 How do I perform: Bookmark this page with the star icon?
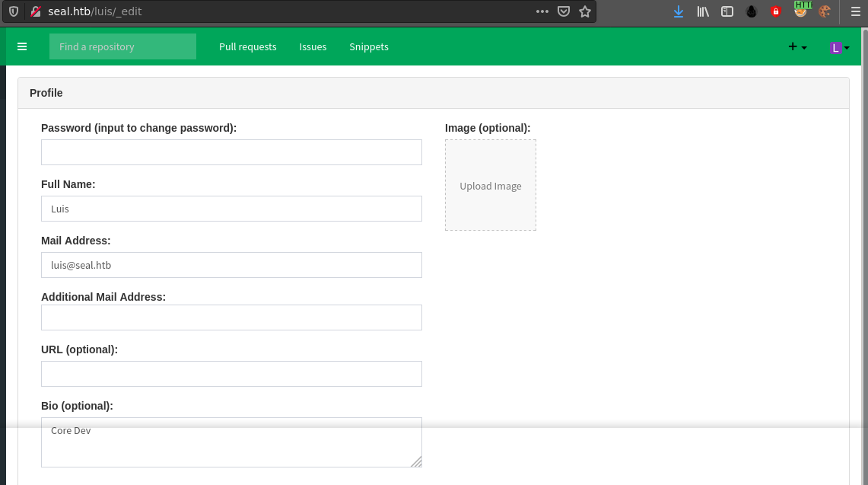click(585, 11)
